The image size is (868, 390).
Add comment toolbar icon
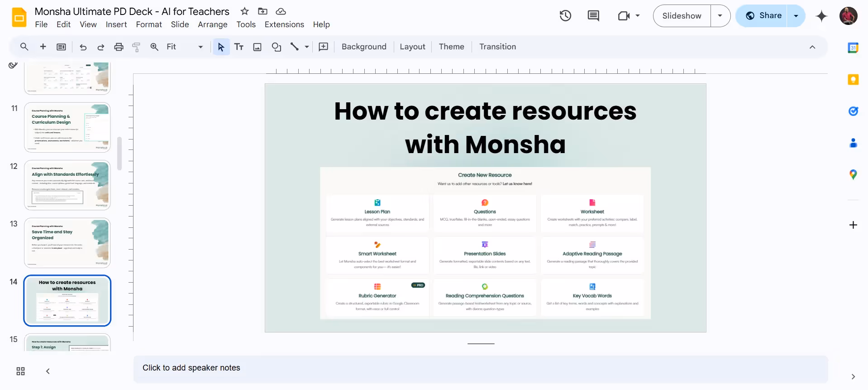323,47
